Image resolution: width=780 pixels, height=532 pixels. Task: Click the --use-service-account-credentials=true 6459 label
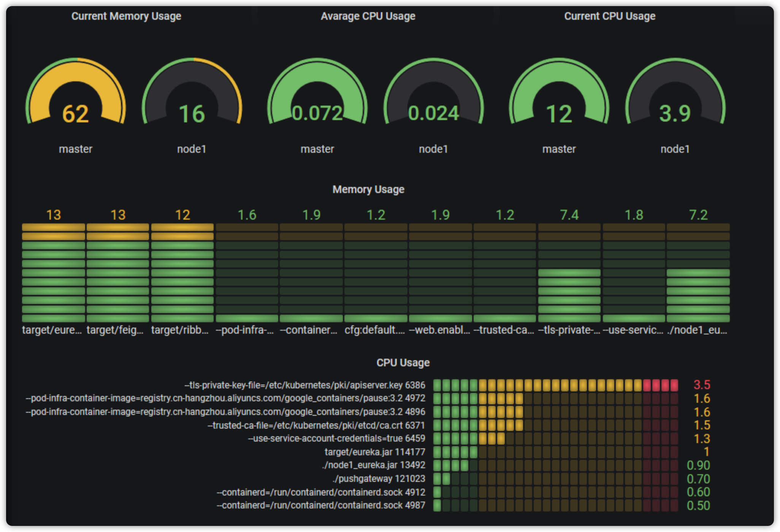tap(337, 439)
